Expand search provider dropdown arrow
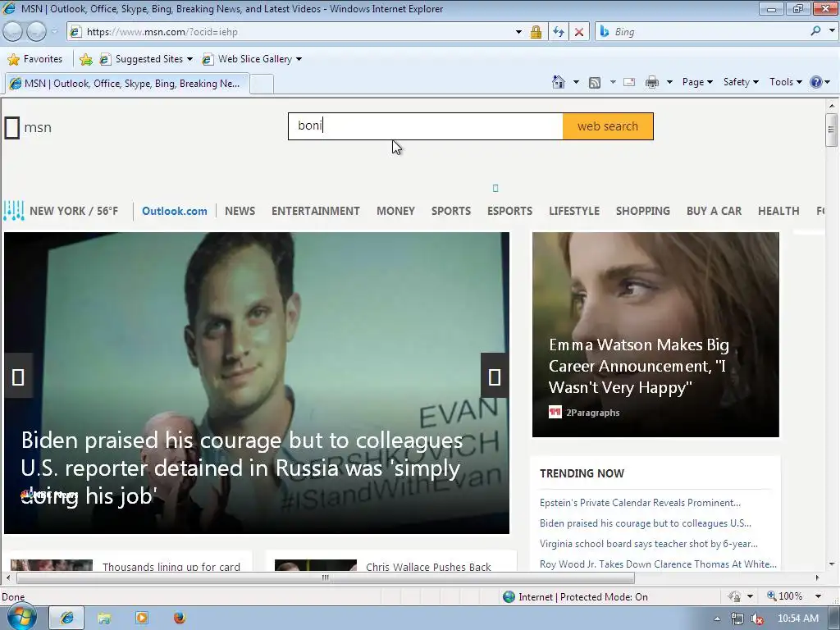840x630 pixels. pos(832,31)
